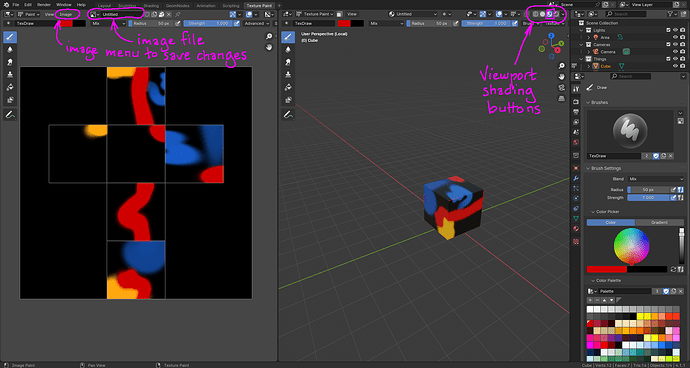Switch to the Layout workspace tab

coord(104,6)
